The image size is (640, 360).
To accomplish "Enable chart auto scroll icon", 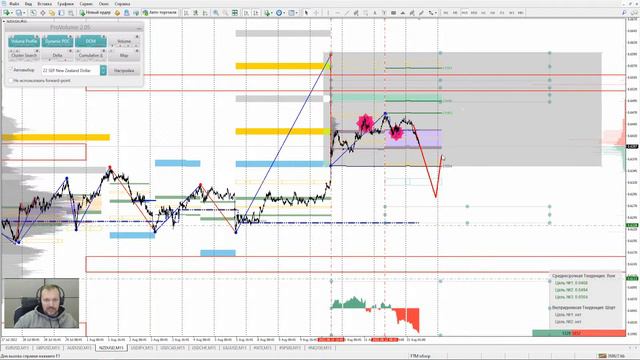I will [246, 13].
